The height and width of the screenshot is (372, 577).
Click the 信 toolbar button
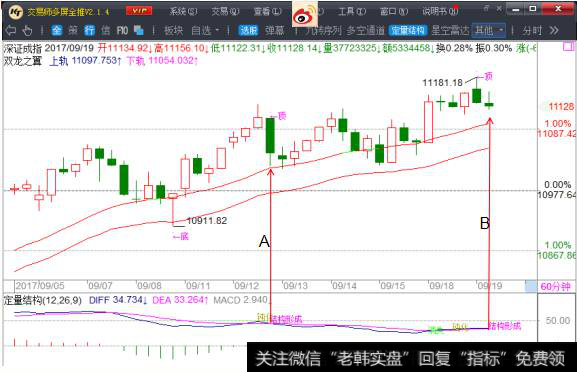[x=106, y=31]
